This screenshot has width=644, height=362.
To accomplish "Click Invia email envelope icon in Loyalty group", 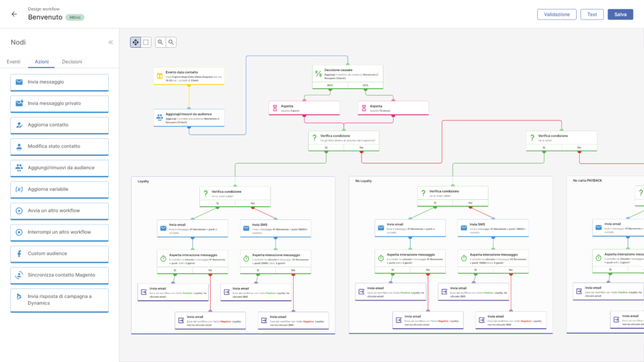I will point(164,228).
